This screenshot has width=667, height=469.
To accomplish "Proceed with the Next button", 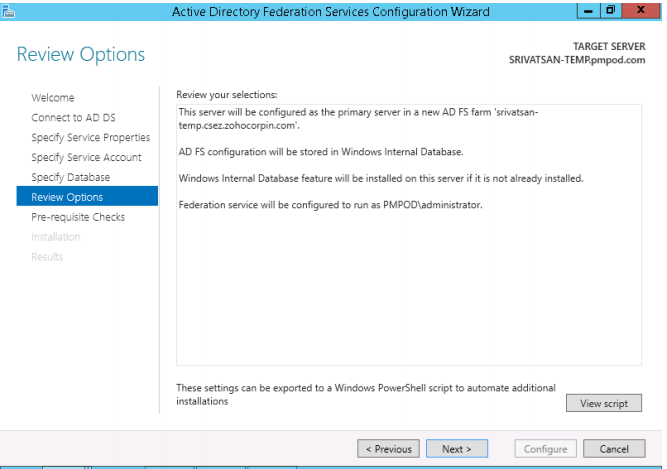I will click(x=456, y=449).
